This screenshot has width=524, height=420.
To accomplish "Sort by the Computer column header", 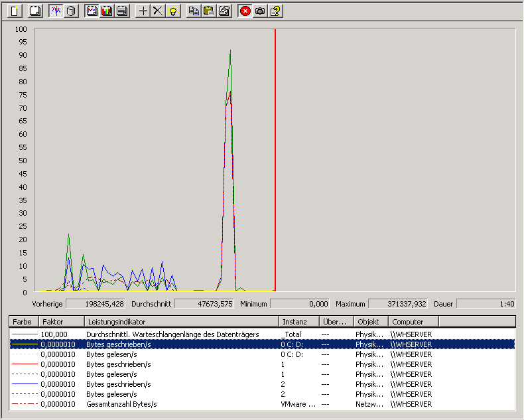I will (x=413, y=322).
